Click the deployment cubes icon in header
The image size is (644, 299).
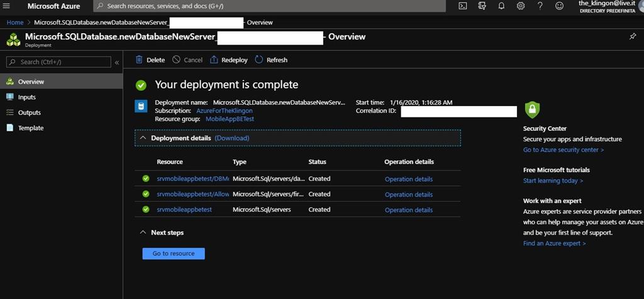[13, 40]
